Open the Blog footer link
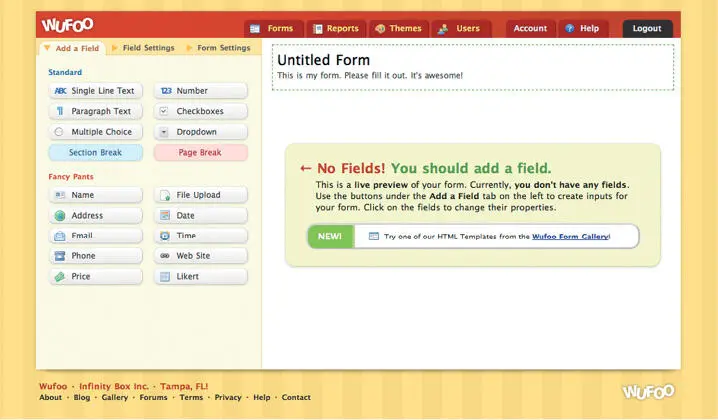This screenshot has height=420, width=718. tap(82, 398)
